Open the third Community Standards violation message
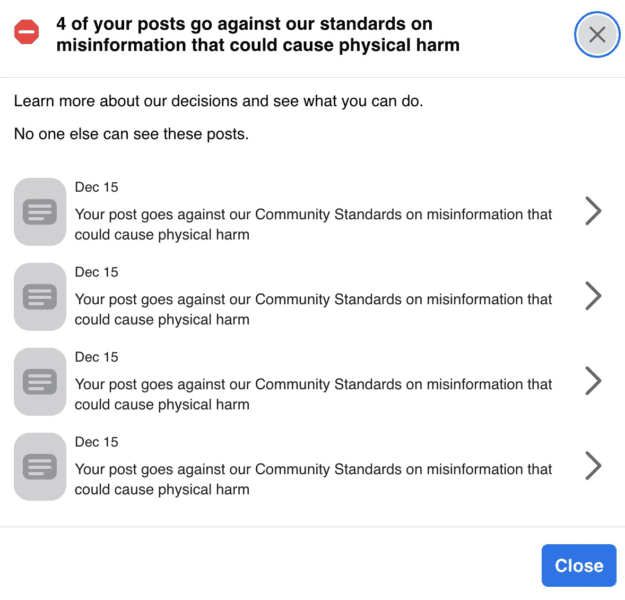Viewport: 625px width, 600px height. point(313,395)
